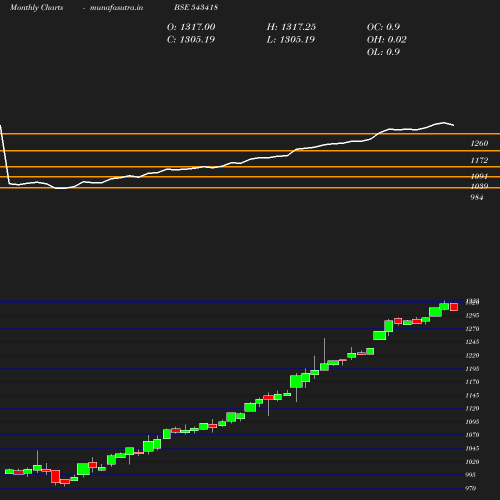
Task: Click the 1091 level label
Action: pos(479,176)
